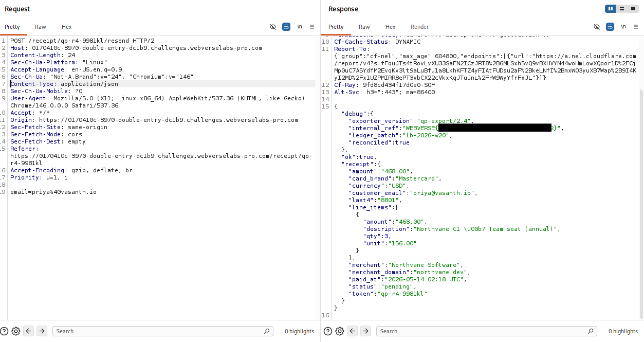The image size is (644, 342).
Task: Toggle pretty-print formatting icon in Request panel
Action: [x=286, y=27]
